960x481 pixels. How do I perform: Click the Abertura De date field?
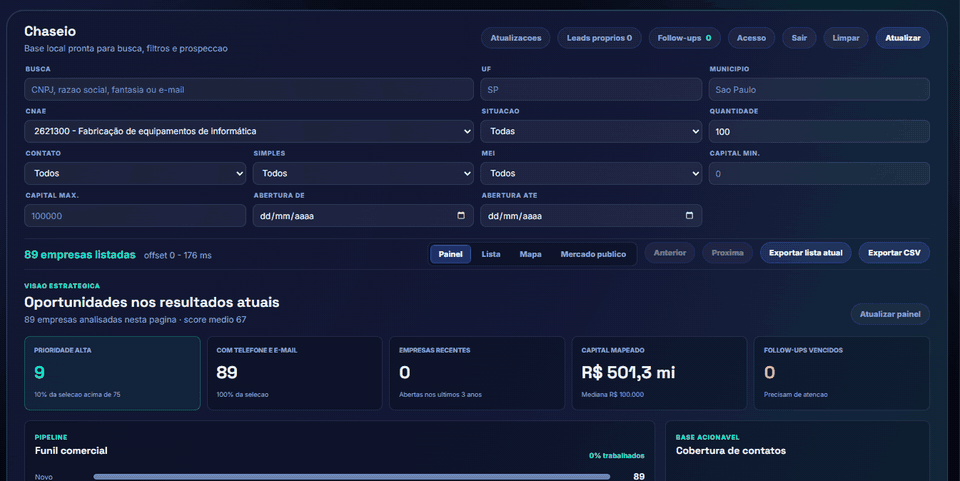[x=363, y=216]
